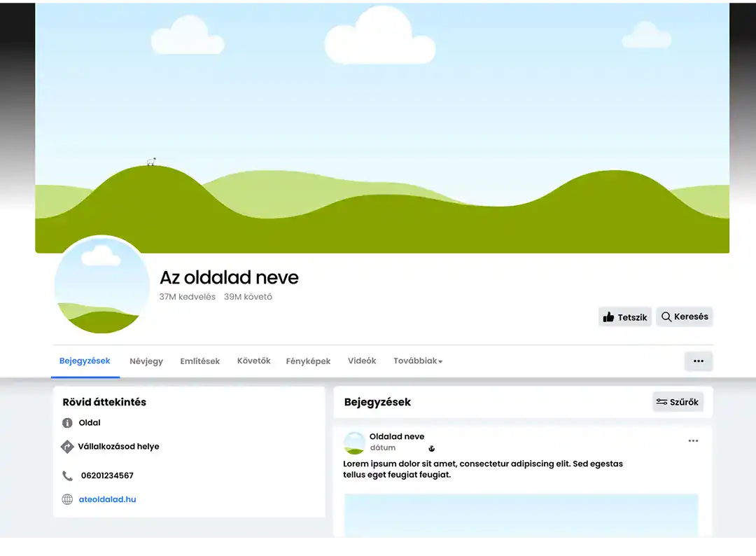Open the ateoldalad.hu website link
The image size is (756, 556).
[107, 500]
